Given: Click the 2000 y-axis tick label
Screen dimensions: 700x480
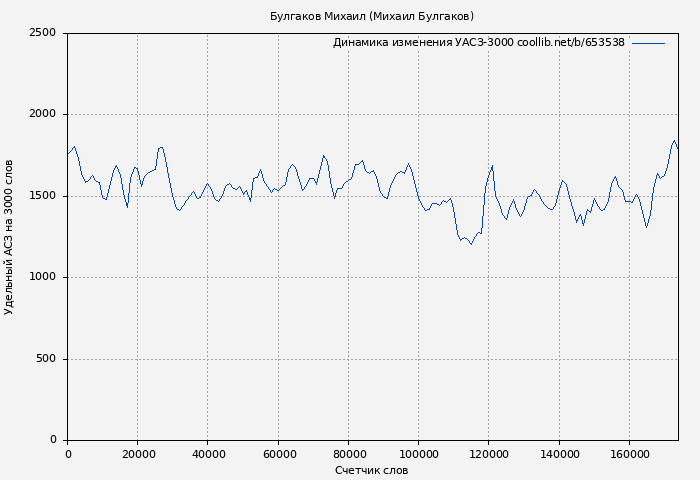Looking at the screenshot, I should coord(43,115).
